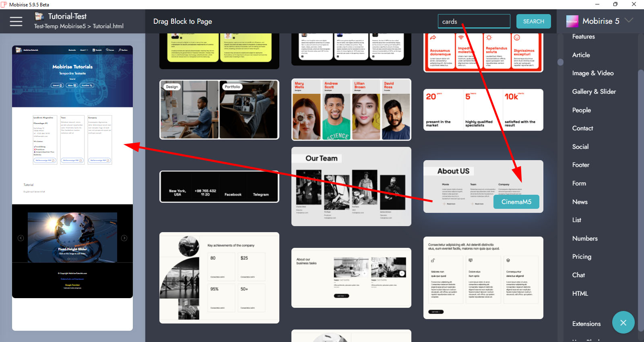Click the Drag Block to Page heading
This screenshot has height=342, width=644.
click(183, 21)
